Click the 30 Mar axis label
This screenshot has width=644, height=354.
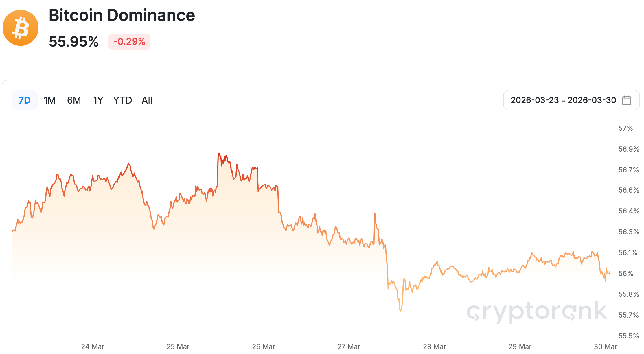605,346
